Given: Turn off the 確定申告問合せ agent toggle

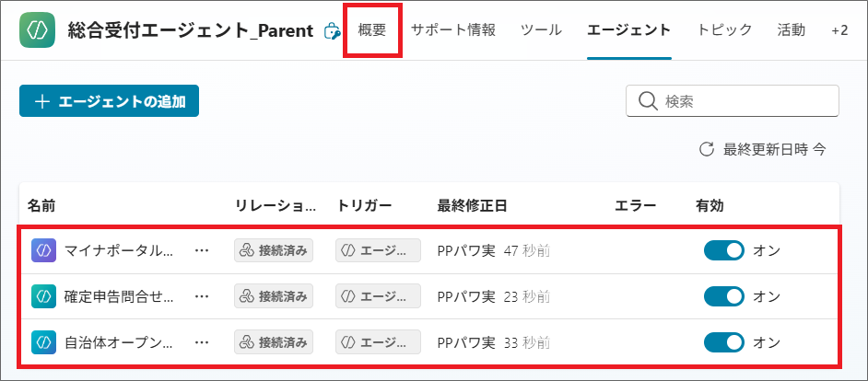Looking at the screenshot, I should 723,296.
